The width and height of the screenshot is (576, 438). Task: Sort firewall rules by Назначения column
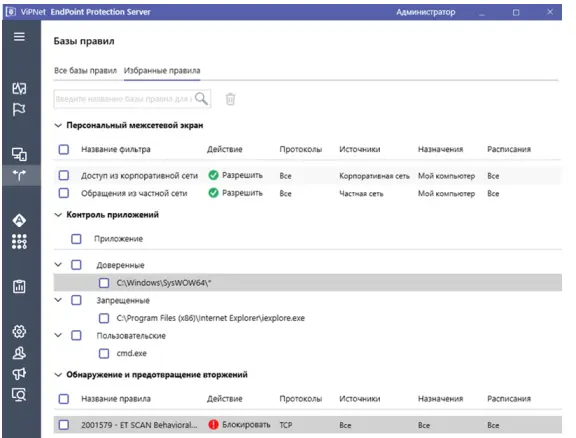(440, 149)
